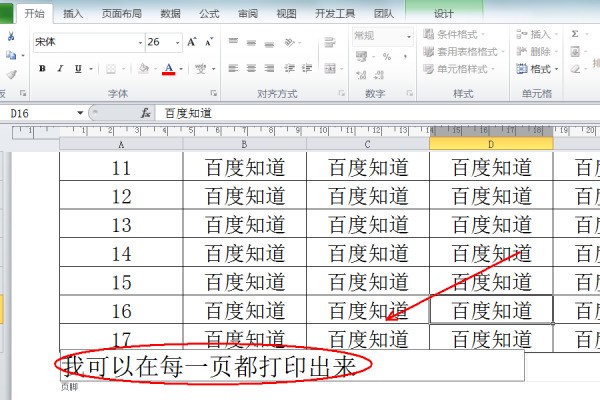600x400 pixels.
Task: Open the font name 宋体 dropdown
Action: pyautogui.click(x=140, y=42)
